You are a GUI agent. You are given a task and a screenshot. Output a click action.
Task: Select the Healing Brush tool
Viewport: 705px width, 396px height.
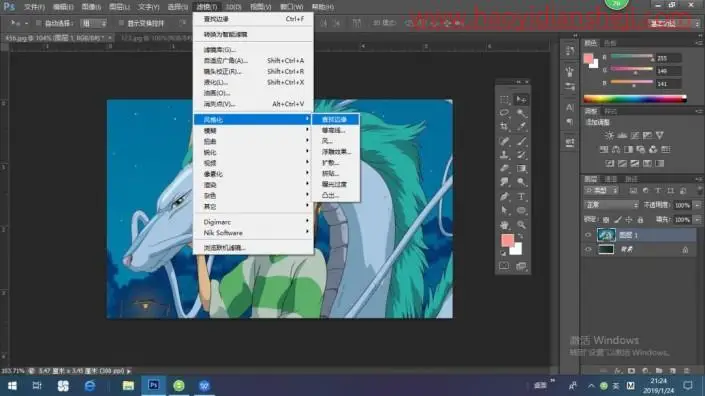(504, 141)
